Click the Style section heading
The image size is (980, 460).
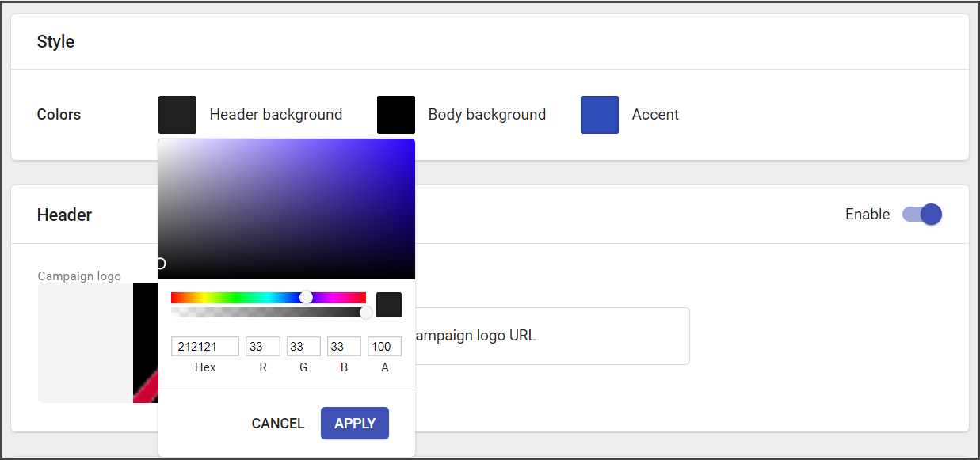(x=55, y=42)
